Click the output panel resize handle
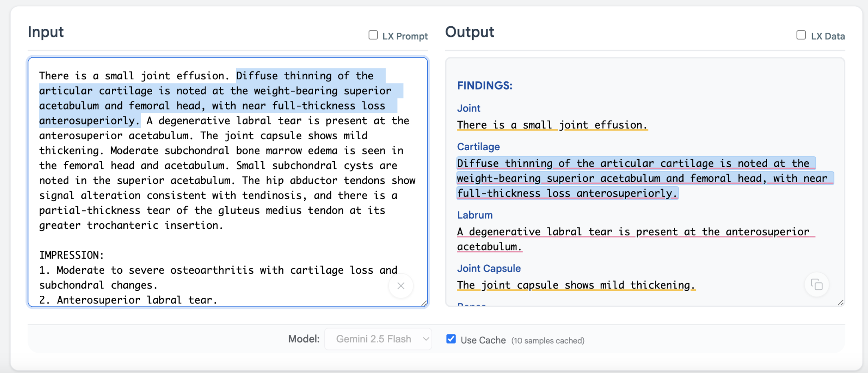The height and width of the screenshot is (373, 868). coord(840,303)
